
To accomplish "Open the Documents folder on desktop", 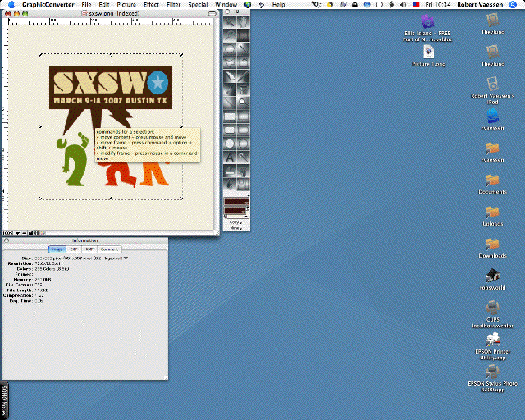I will click(492, 180).
